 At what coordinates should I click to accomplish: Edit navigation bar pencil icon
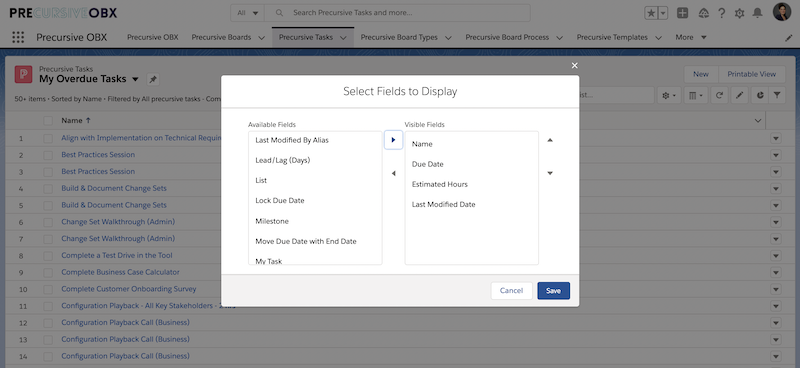[788, 38]
